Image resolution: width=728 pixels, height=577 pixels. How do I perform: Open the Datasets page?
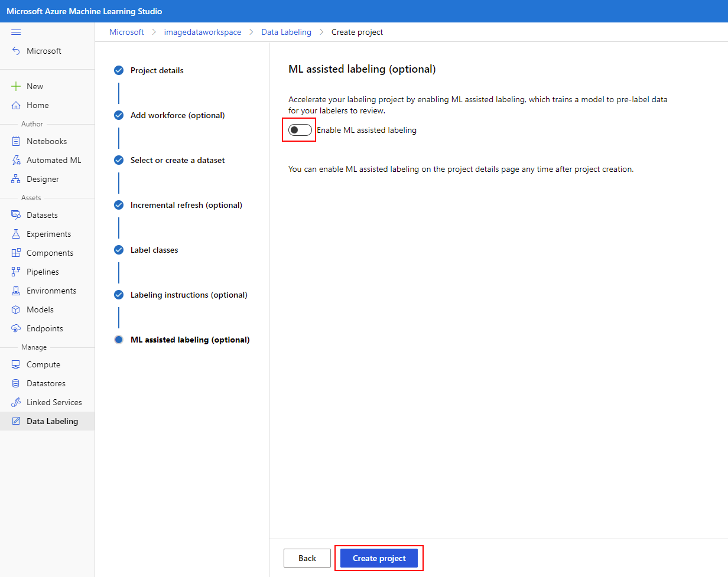coord(47,215)
